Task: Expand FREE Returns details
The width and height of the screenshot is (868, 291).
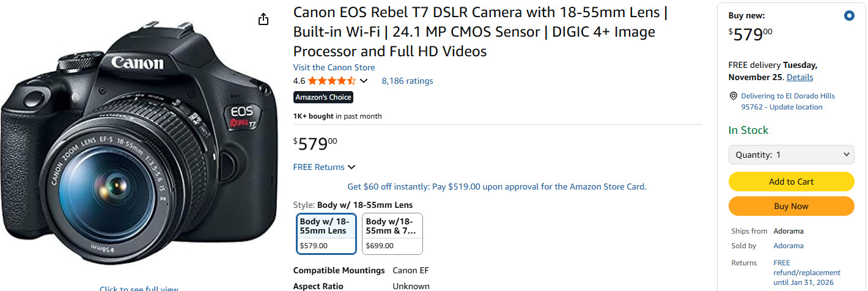Action: click(x=324, y=167)
